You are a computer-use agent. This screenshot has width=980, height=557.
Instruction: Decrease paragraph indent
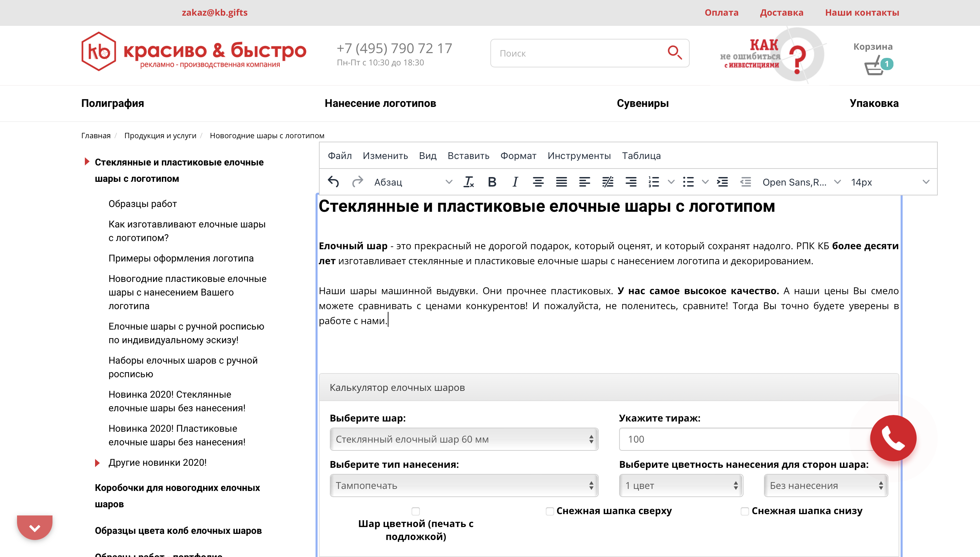tap(746, 182)
